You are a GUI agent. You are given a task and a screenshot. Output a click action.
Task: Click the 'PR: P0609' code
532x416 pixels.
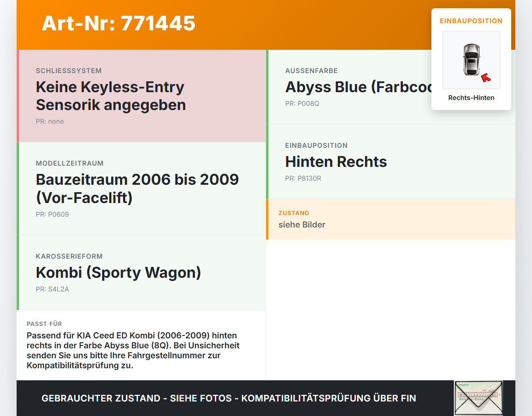[52, 215]
